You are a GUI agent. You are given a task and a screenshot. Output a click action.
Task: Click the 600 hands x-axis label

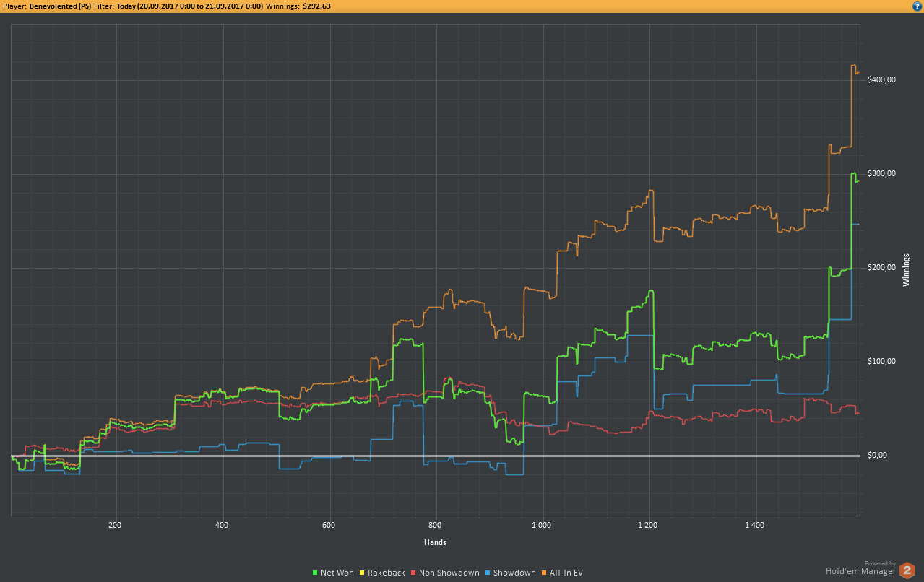tap(329, 526)
